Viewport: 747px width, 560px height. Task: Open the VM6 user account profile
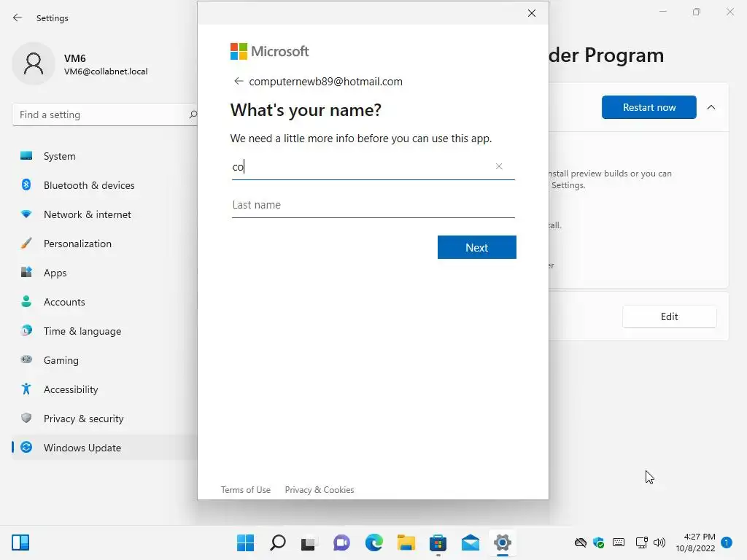coord(81,64)
